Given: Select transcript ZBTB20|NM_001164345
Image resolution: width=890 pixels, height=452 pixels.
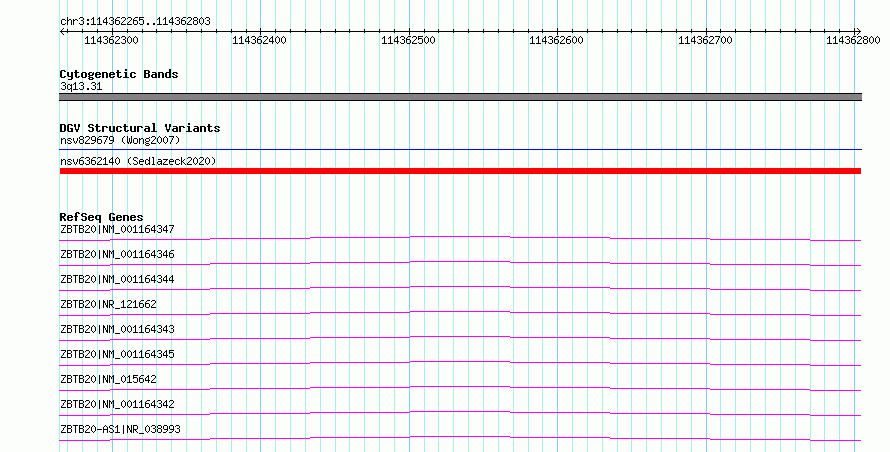Looking at the screenshot, I should (x=117, y=354).
